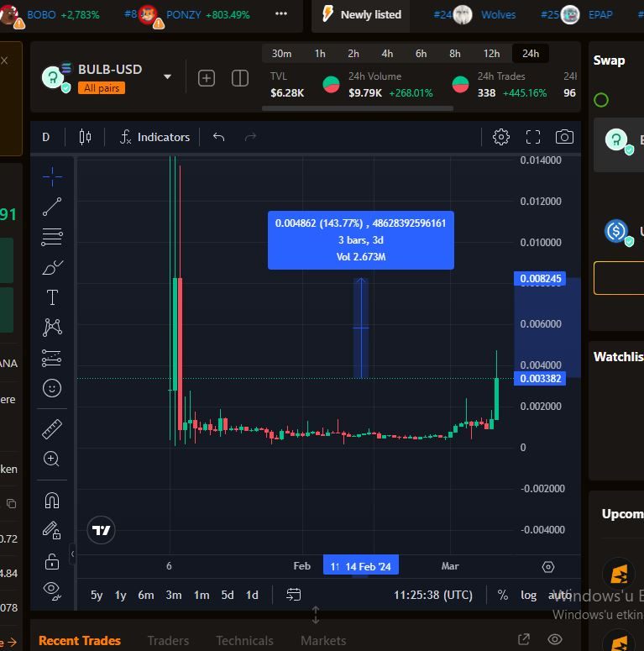Open the emoji icons tool
This screenshot has height=651, width=644.
tap(52, 388)
